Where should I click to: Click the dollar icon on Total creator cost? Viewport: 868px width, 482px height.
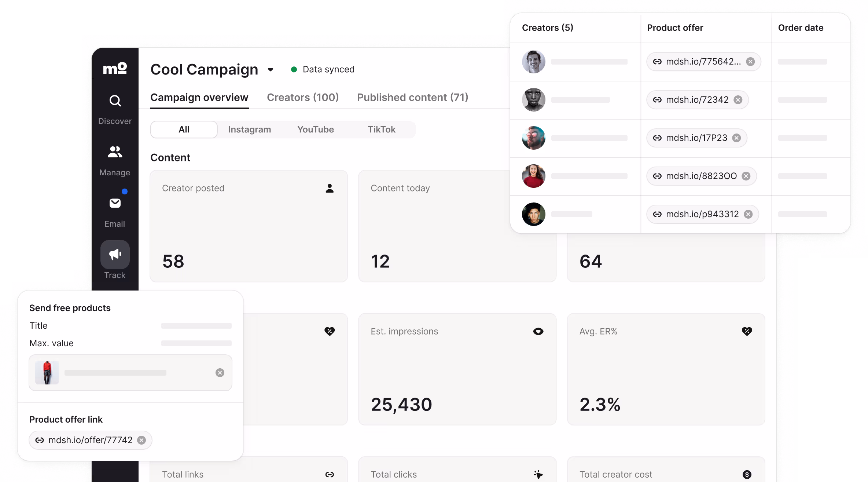pyautogui.click(x=747, y=475)
